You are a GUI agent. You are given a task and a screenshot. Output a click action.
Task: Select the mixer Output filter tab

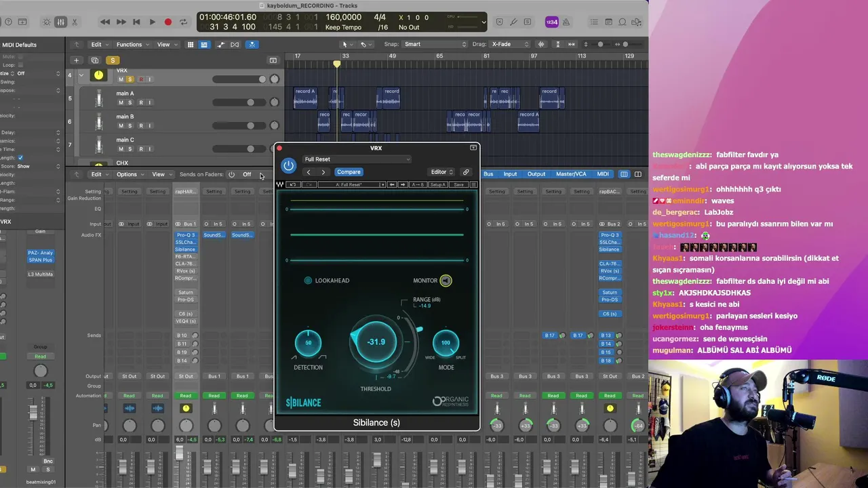[x=536, y=174]
